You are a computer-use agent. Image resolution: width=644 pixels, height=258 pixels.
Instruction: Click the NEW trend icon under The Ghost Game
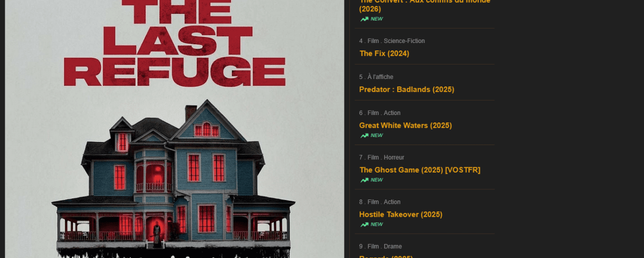tap(364, 180)
